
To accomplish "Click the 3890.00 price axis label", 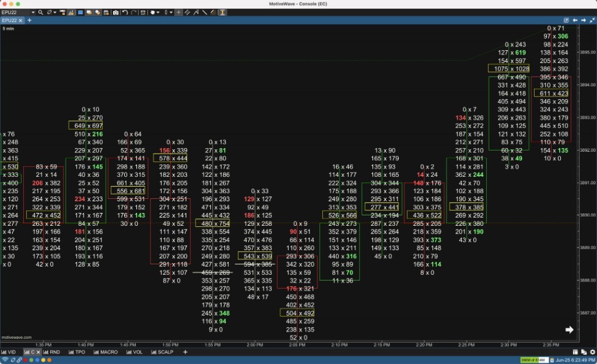I will (x=588, y=215).
